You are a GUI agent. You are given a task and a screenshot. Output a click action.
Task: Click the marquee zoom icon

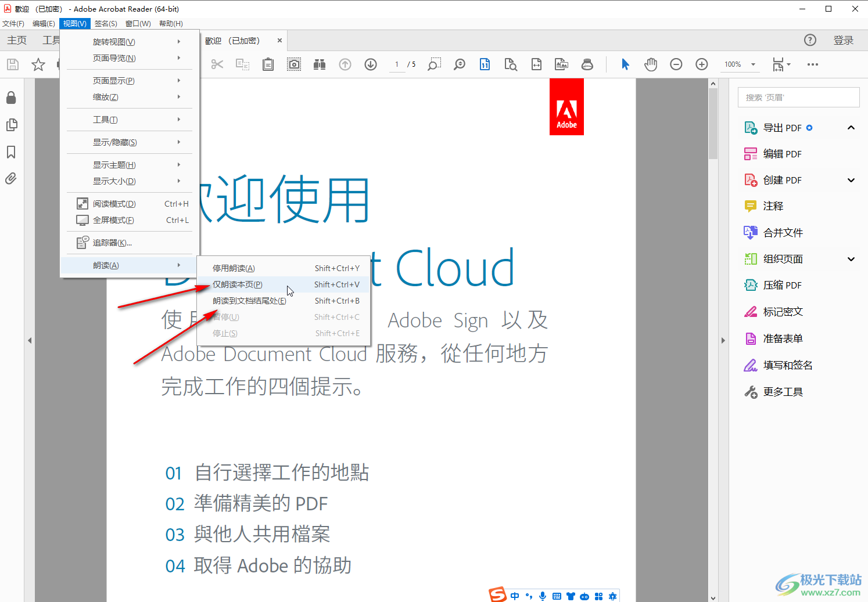pyautogui.click(x=434, y=64)
